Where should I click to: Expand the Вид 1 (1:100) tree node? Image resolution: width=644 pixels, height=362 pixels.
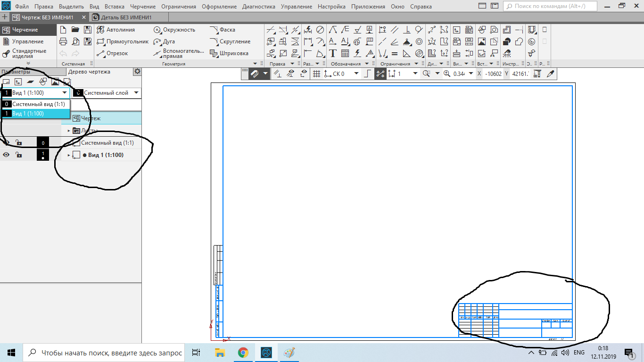[x=69, y=155]
